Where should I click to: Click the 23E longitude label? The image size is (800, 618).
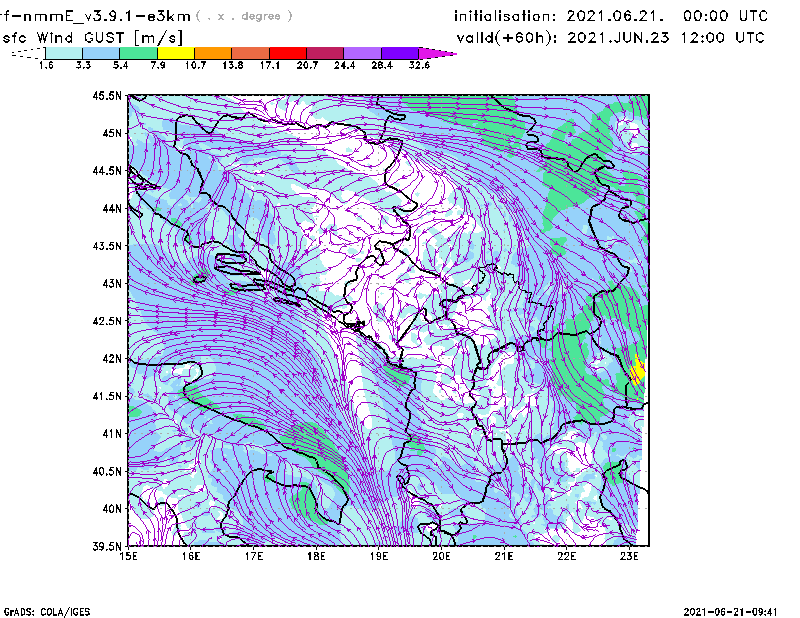click(629, 556)
